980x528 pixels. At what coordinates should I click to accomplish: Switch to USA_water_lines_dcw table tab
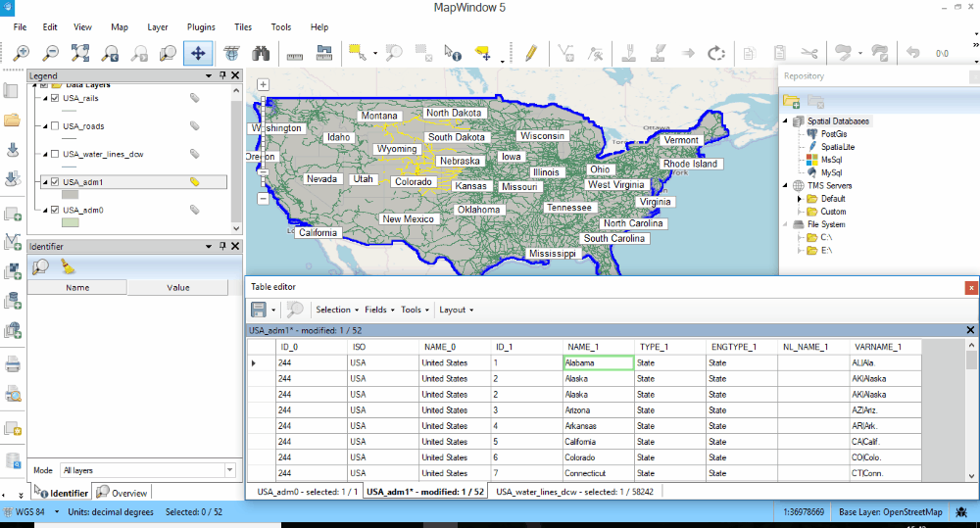[x=575, y=492]
